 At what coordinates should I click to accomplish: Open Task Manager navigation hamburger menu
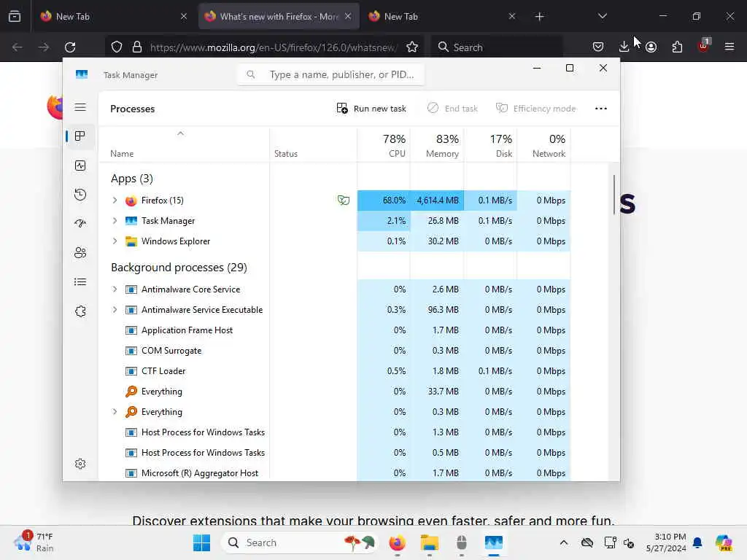pyautogui.click(x=80, y=107)
